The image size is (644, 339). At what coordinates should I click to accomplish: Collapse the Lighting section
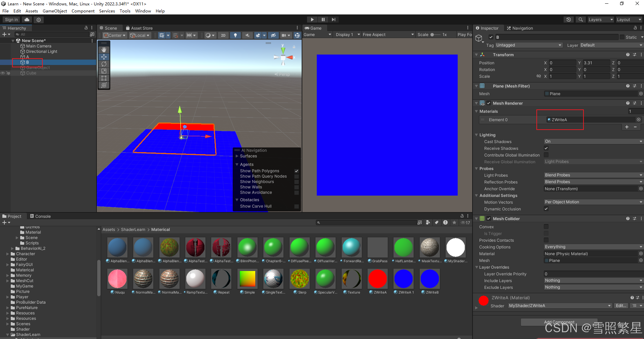tap(477, 135)
